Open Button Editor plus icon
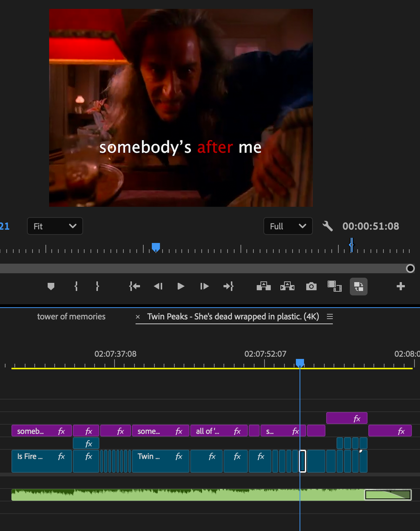Screen dimensions: 420x531 [x=401, y=286]
